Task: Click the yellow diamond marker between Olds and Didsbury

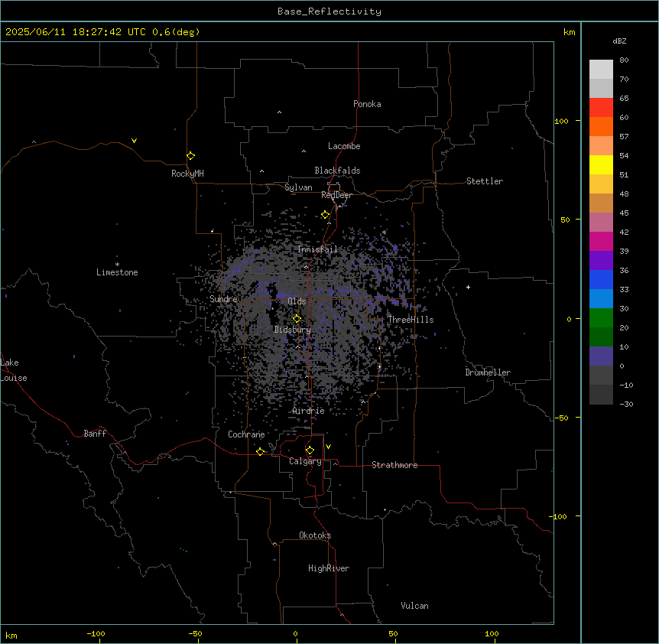Action: click(297, 319)
